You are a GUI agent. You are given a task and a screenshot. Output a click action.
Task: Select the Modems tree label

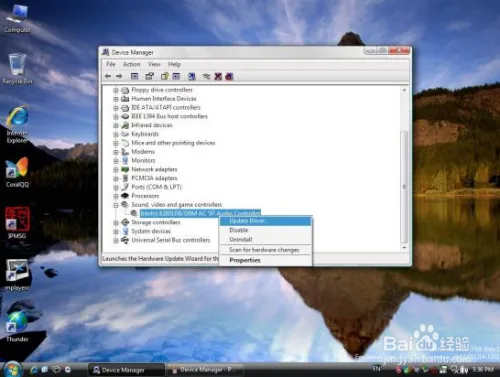coord(143,152)
